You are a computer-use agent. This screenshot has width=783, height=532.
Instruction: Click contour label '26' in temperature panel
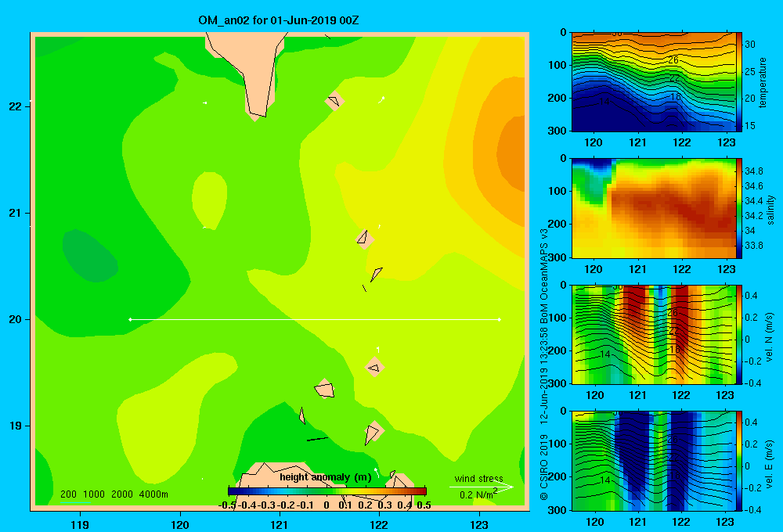(x=673, y=60)
